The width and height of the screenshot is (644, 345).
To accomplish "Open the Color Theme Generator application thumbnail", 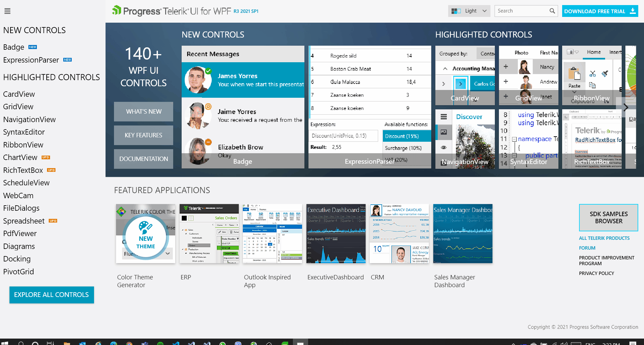I will 145,233.
